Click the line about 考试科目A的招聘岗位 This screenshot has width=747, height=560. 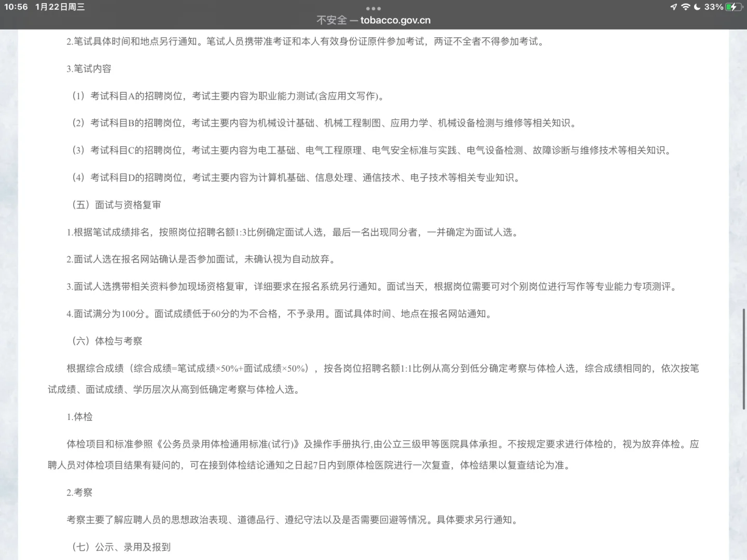(x=228, y=96)
